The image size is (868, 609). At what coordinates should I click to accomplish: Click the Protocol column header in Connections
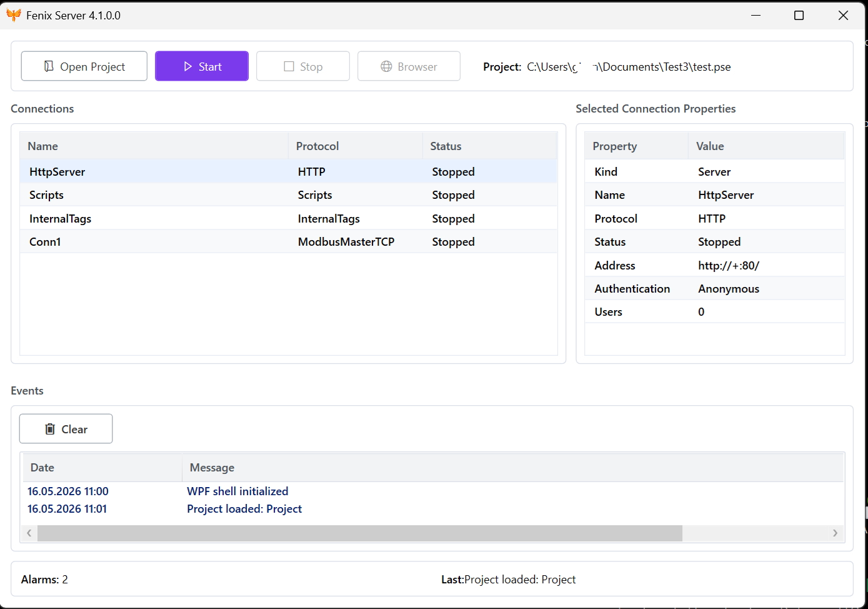click(356, 146)
